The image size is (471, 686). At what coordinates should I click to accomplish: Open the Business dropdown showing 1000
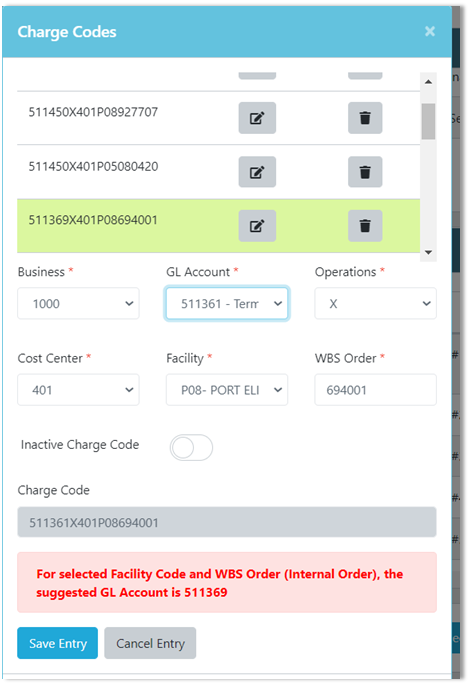point(78,303)
